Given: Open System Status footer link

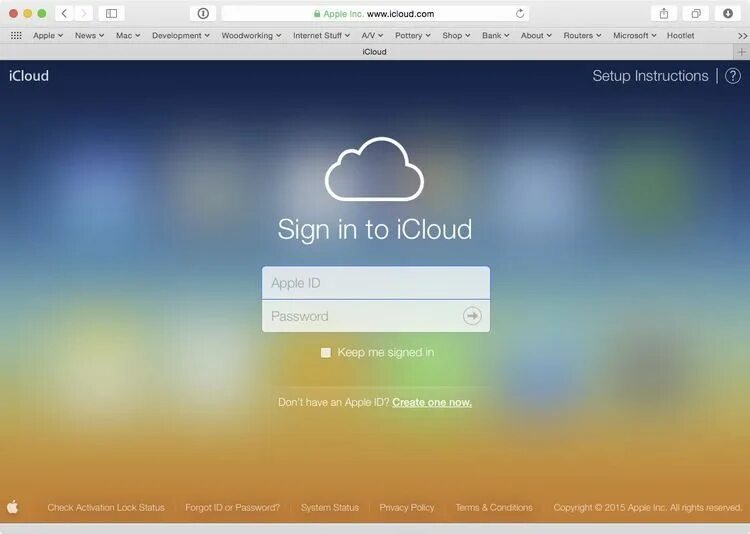Looking at the screenshot, I should click(x=330, y=507).
